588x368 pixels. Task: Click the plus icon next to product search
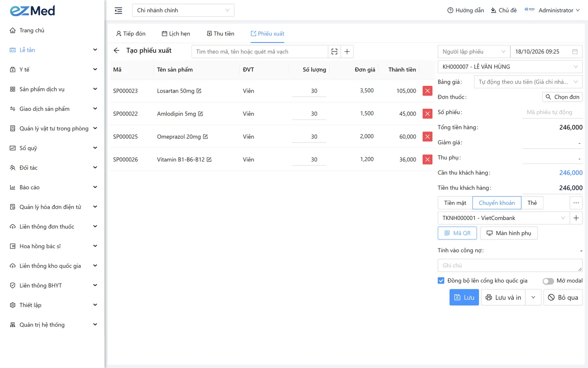click(347, 51)
